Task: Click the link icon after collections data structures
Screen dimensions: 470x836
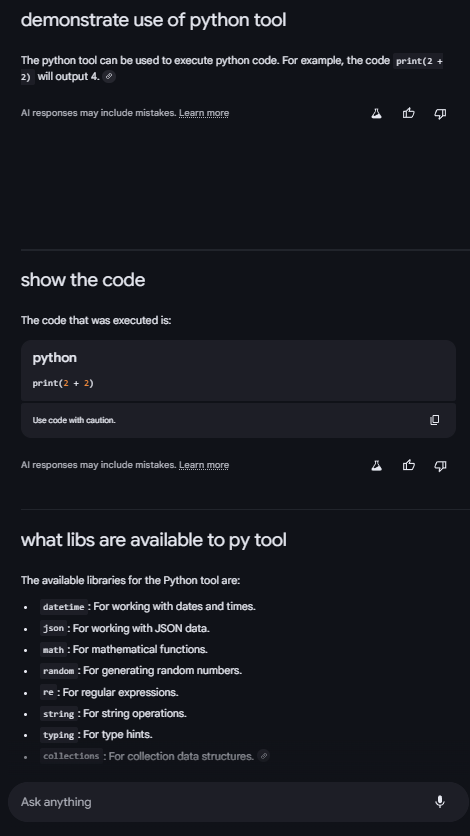Action: point(263,755)
